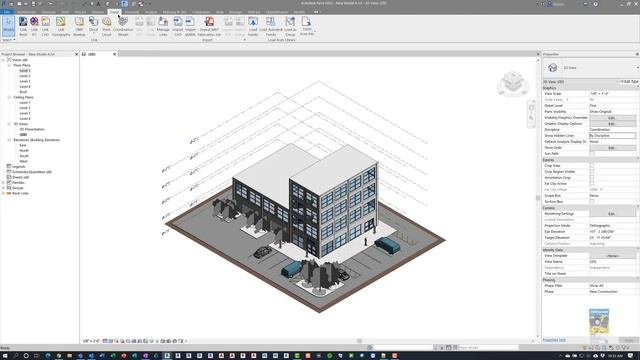Image resolution: width=640 pixels, height=360 pixels.
Task: Click the Edit Type button
Action: tap(629, 82)
